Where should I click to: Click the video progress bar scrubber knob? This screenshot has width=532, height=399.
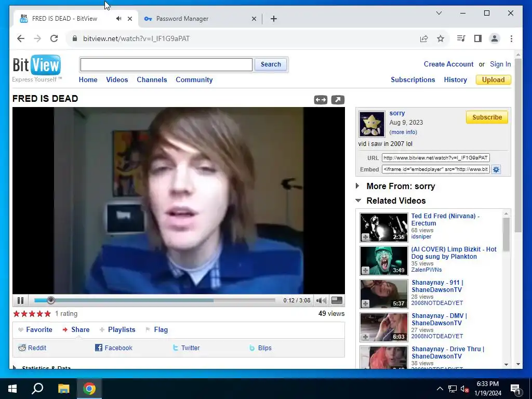50,300
